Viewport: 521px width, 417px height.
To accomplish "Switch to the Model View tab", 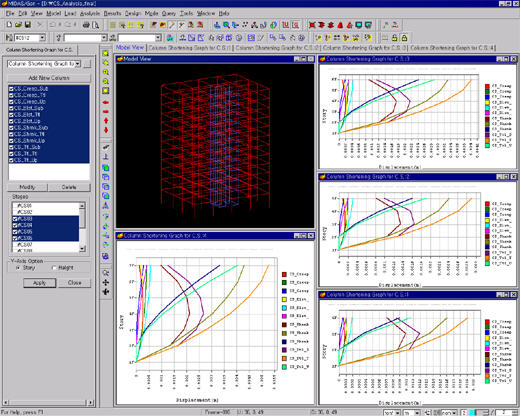I will click(x=130, y=48).
